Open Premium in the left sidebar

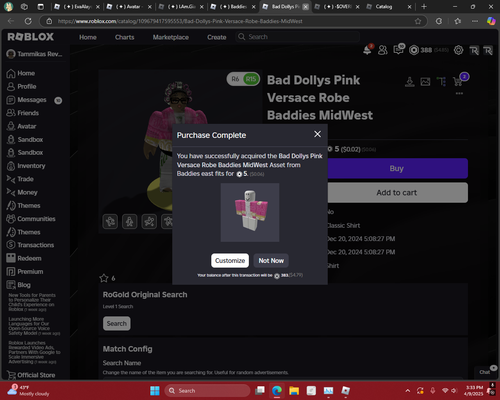click(25, 272)
